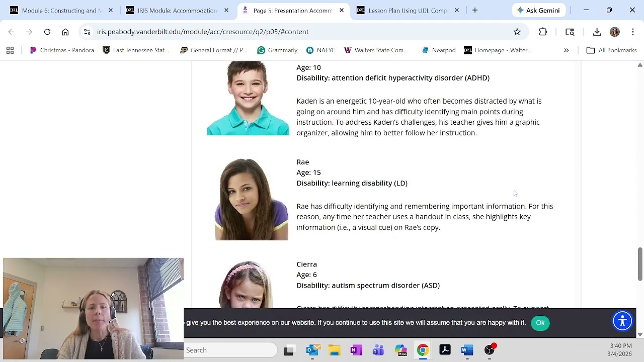This screenshot has width=644, height=362.
Task: Open the accessibility widget button
Action: point(622,321)
